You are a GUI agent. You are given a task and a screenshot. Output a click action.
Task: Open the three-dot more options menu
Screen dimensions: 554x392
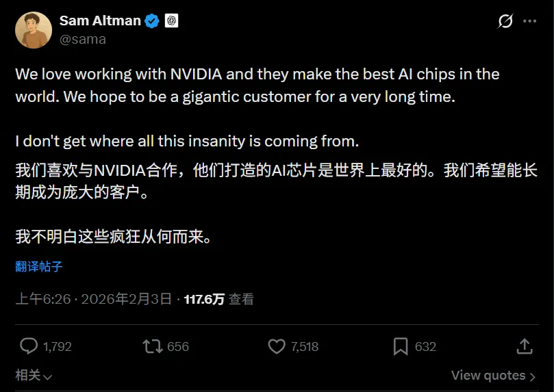point(530,21)
